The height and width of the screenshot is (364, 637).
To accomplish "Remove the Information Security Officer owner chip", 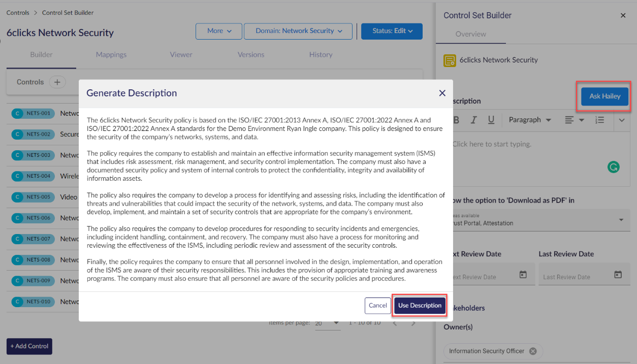I will point(533,351).
